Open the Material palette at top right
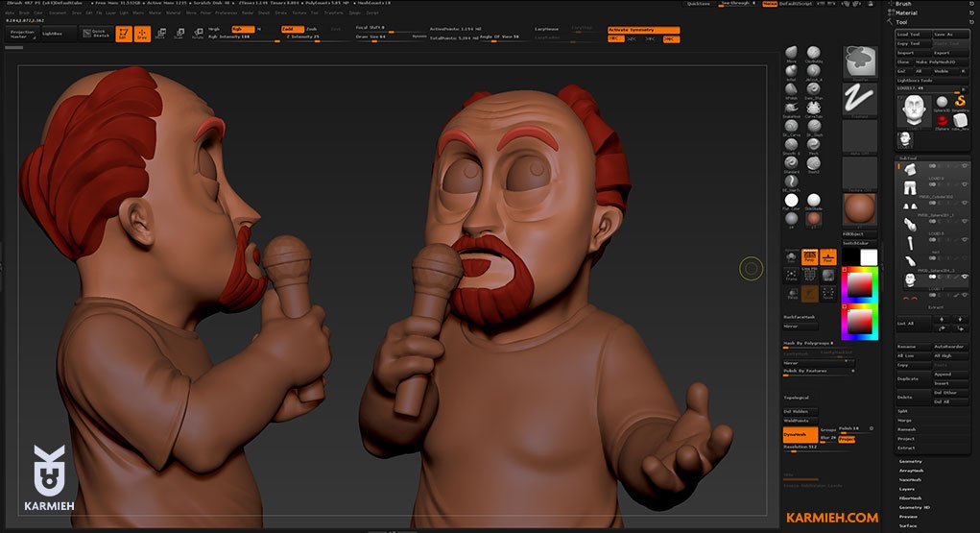This screenshot has height=533, width=980. coord(906,12)
